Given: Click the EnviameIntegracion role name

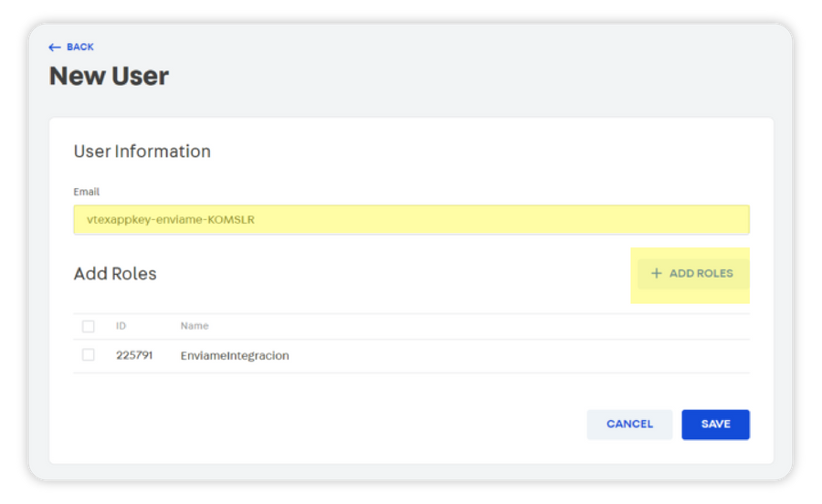Looking at the screenshot, I should pos(235,355).
